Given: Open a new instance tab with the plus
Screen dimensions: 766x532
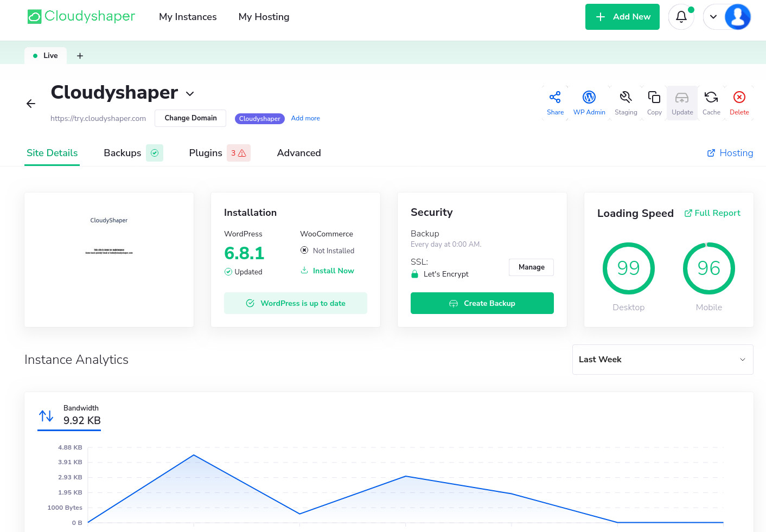Looking at the screenshot, I should coord(80,55).
